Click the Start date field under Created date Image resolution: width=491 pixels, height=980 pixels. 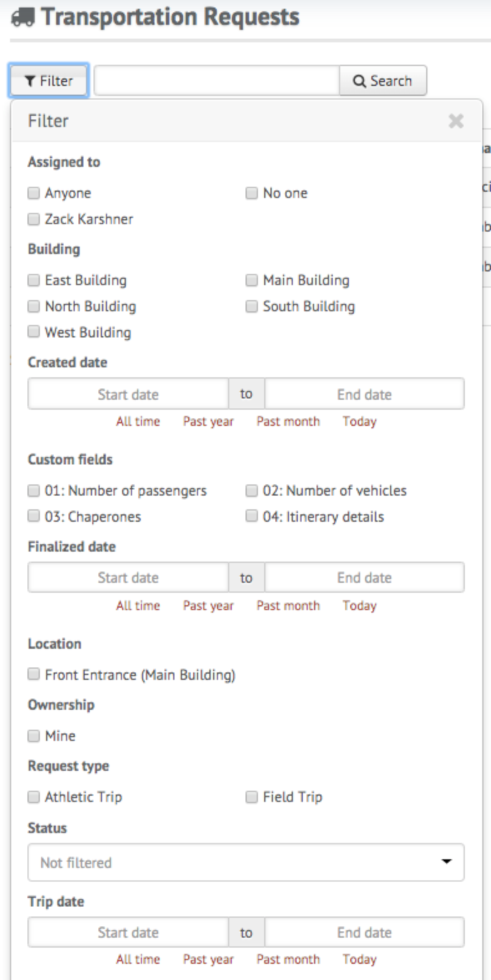pos(128,393)
